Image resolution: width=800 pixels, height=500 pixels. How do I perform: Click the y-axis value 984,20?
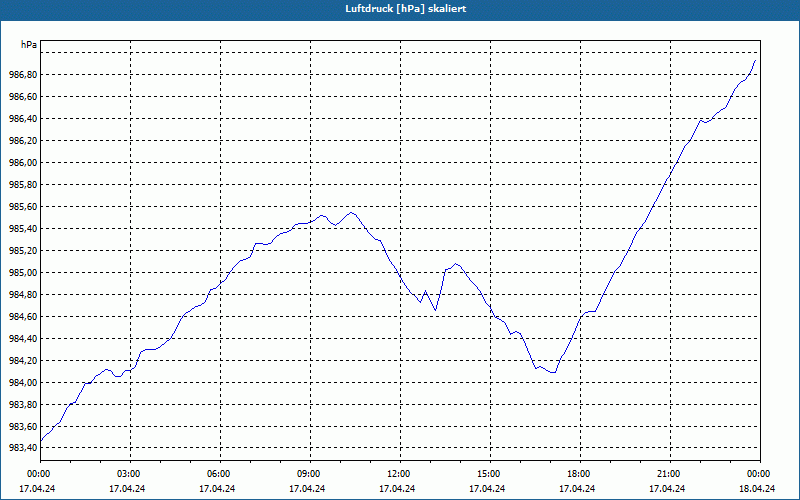(x=23, y=361)
